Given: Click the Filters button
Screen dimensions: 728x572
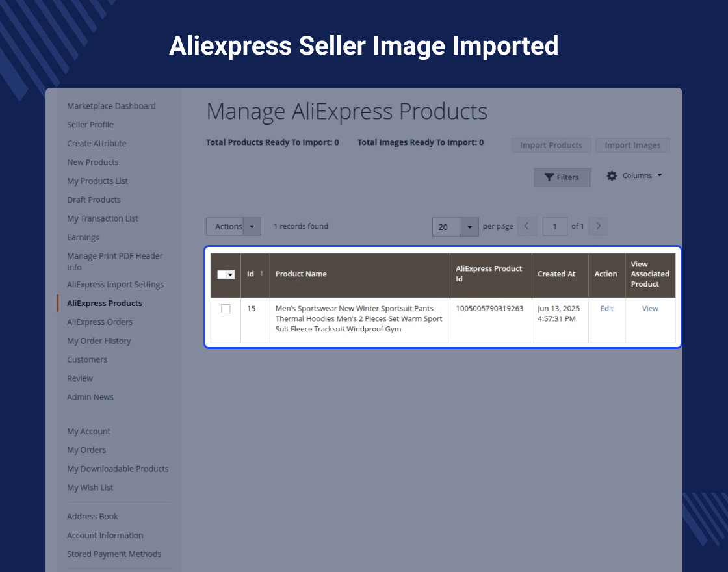Looking at the screenshot, I should coord(562,177).
